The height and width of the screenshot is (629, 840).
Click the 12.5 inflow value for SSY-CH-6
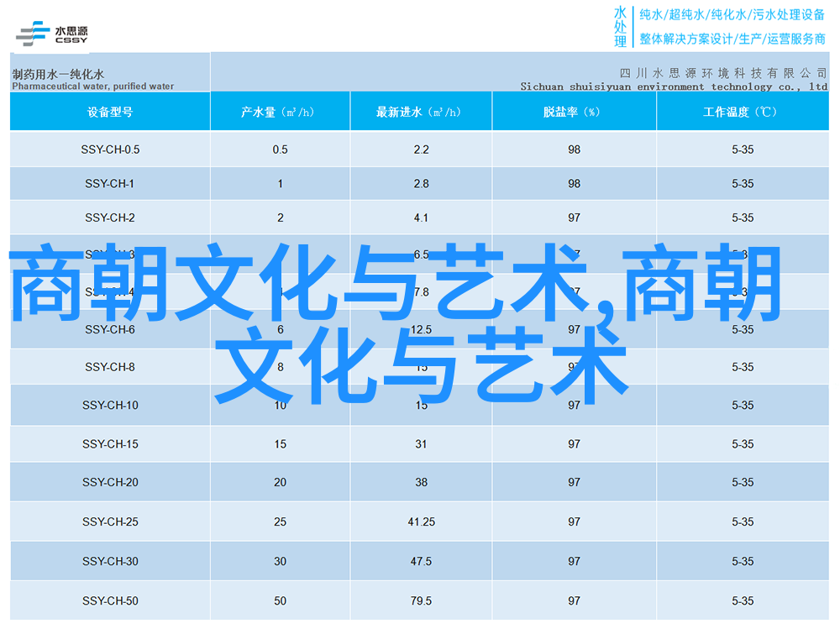coord(421,330)
